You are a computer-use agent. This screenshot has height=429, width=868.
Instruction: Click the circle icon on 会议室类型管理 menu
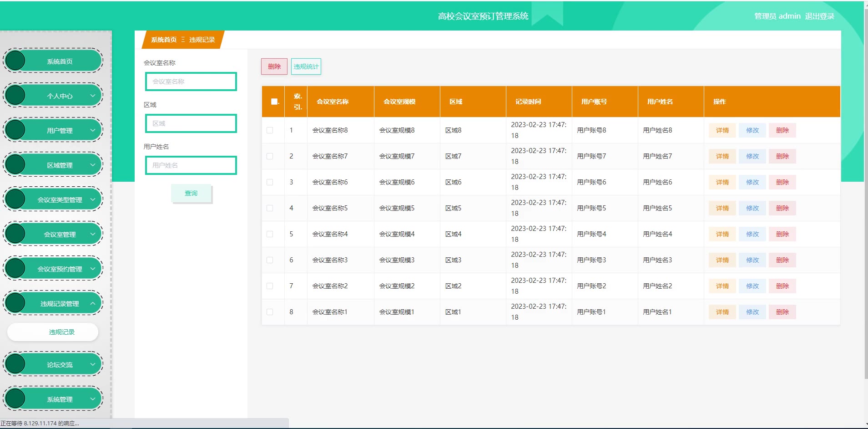[x=15, y=199]
